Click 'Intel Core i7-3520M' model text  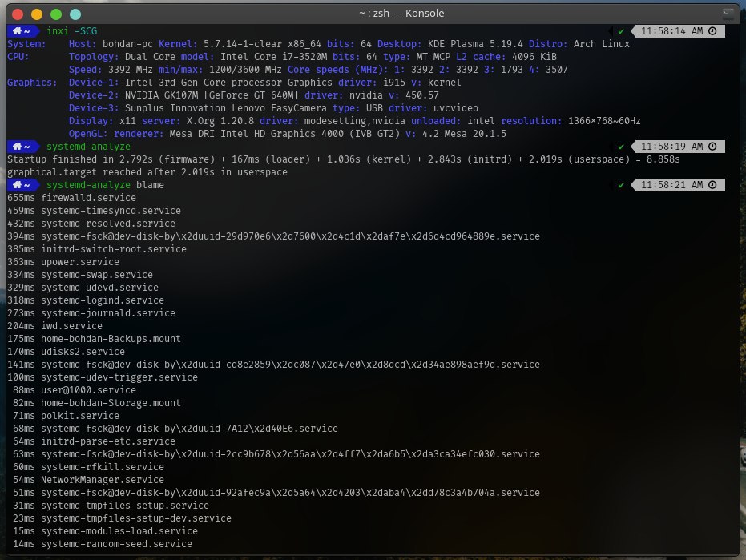click(x=273, y=57)
